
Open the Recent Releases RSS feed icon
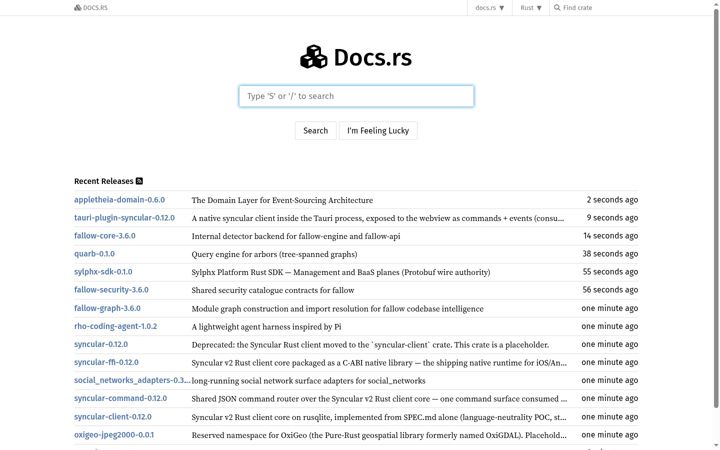[140, 181]
